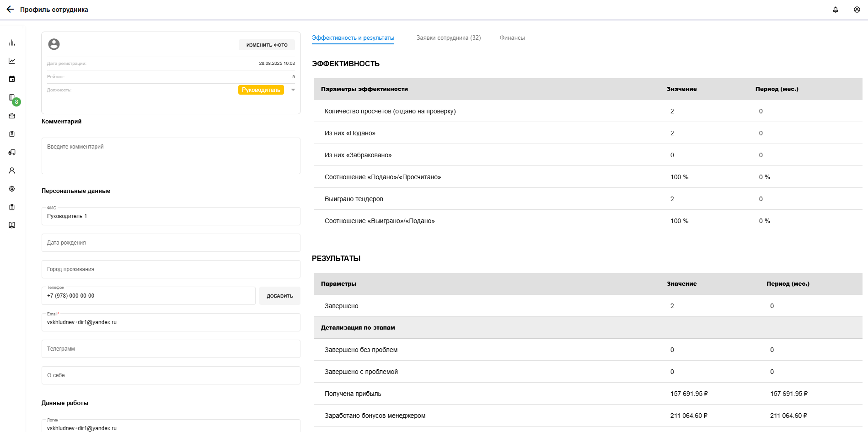
Task: Click the Рейтинг value 5
Action: click(294, 77)
